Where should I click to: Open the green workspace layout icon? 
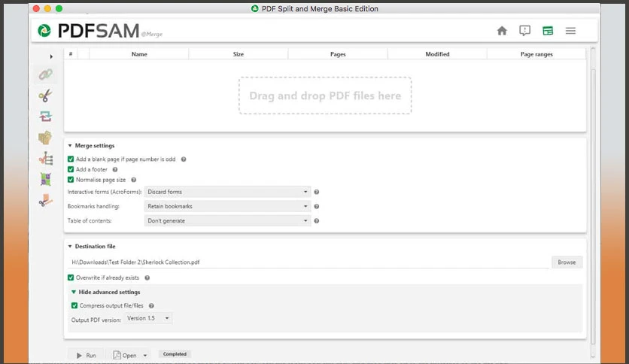548,31
